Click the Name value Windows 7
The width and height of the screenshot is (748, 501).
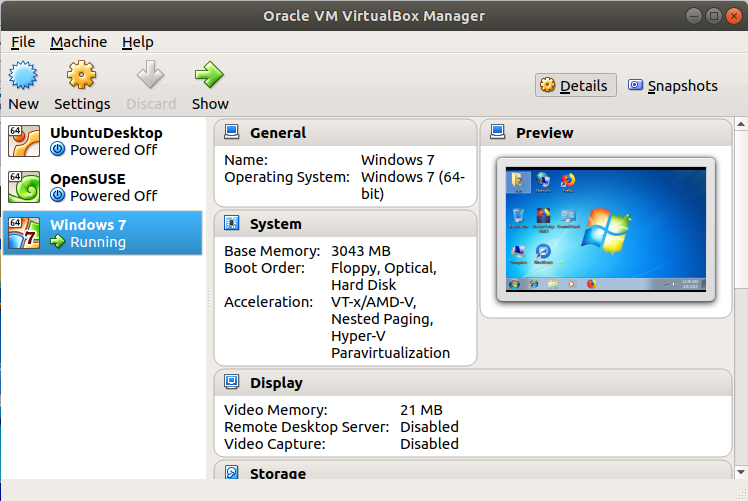pyautogui.click(x=397, y=160)
